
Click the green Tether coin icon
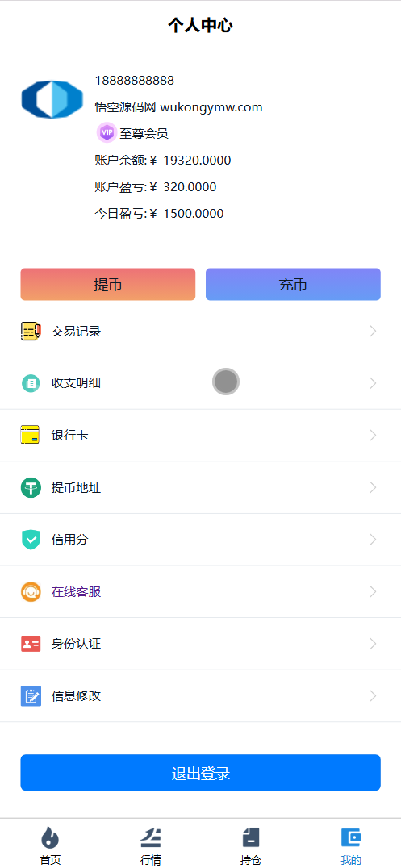(x=31, y=488)
